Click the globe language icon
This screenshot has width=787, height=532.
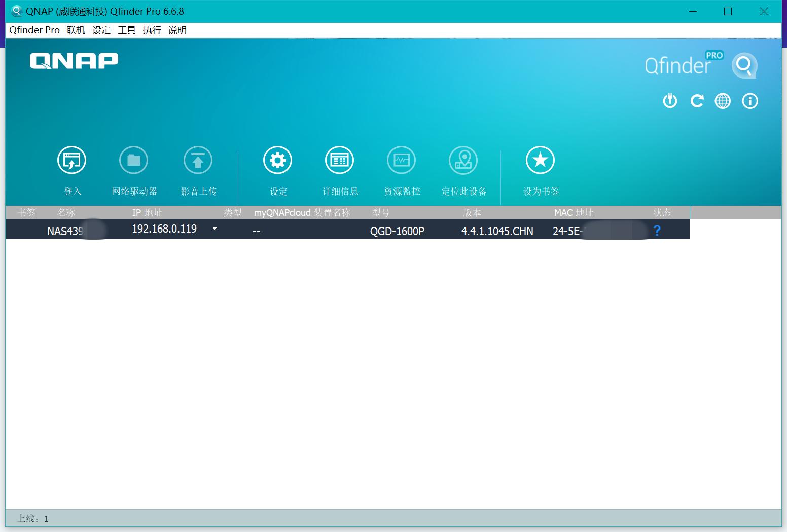723,101
